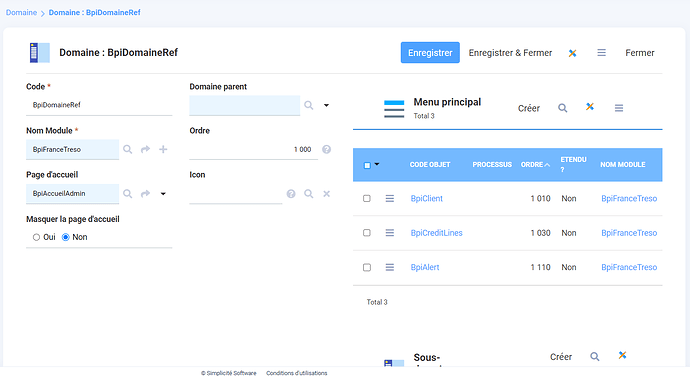Open the select-all dropdown in table header
This screenshot has width=690, height=376.
(377, 165)
